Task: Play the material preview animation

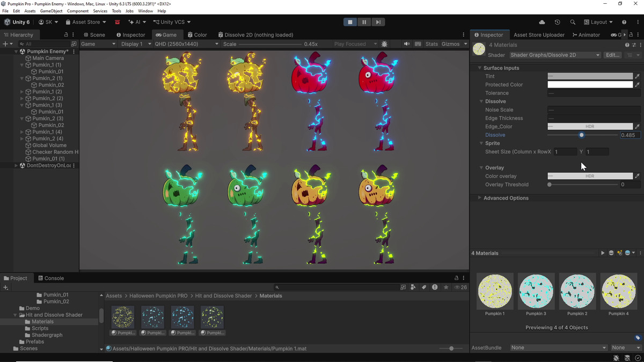Action: (603, 253)
